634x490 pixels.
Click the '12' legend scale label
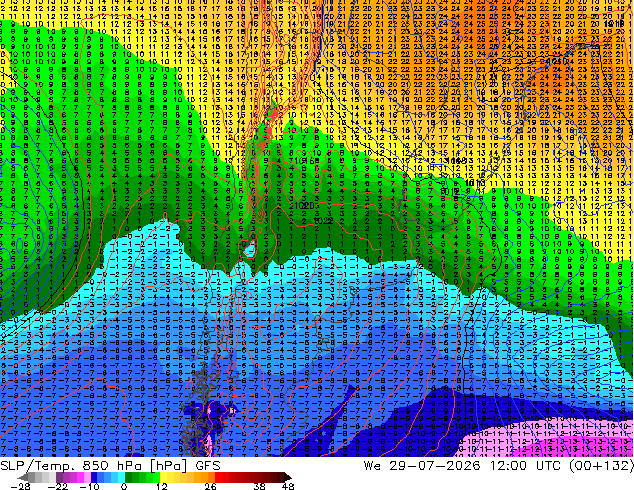[162, 486]
